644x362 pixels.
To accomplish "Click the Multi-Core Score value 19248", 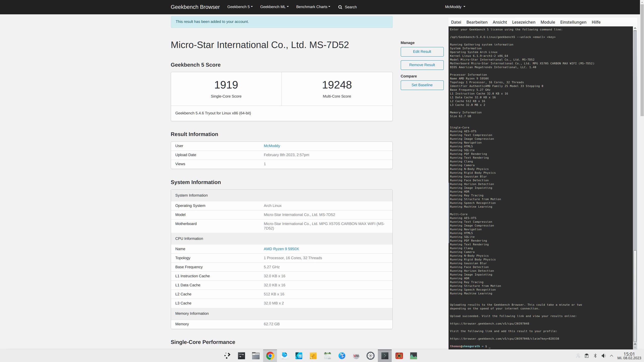I will 337,85.
